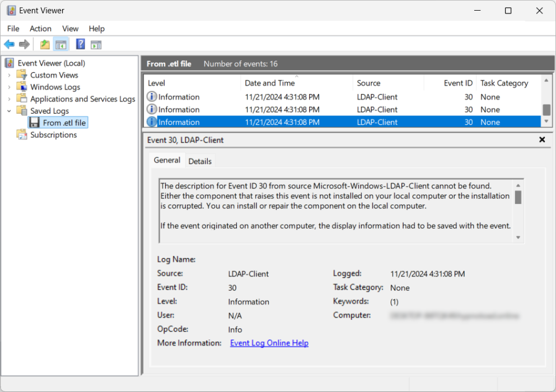
Task: Click the event list scrollbar down arrow
Action: pos(546,120)
